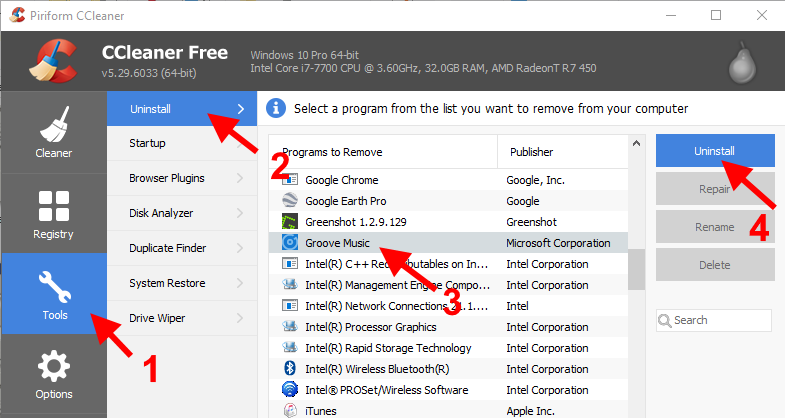This screenshot has width=785, height=418.
Task: Select the iTunes row
Action: pos(448,411)
